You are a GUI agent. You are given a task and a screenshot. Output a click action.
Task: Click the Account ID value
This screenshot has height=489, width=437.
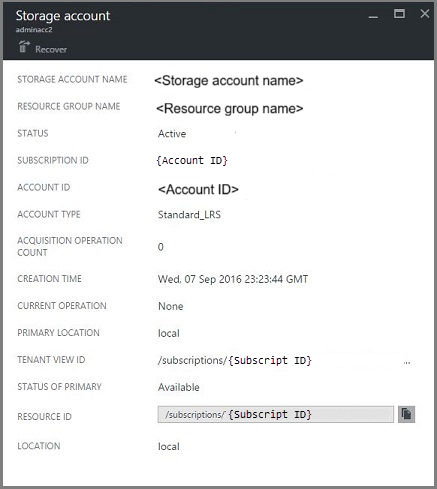pyautogui.click(x=198, y=189)
